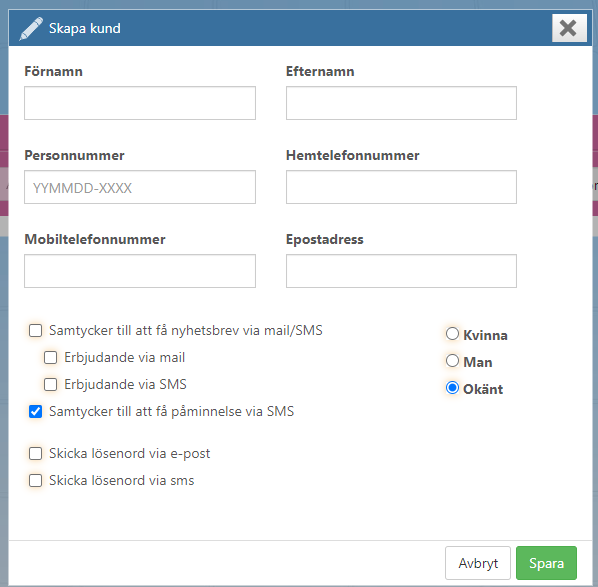The height and width of the screenshot is (587, 598).
Task: Focus the Mobiltelefonnummer input
Action: coord(140,271)
